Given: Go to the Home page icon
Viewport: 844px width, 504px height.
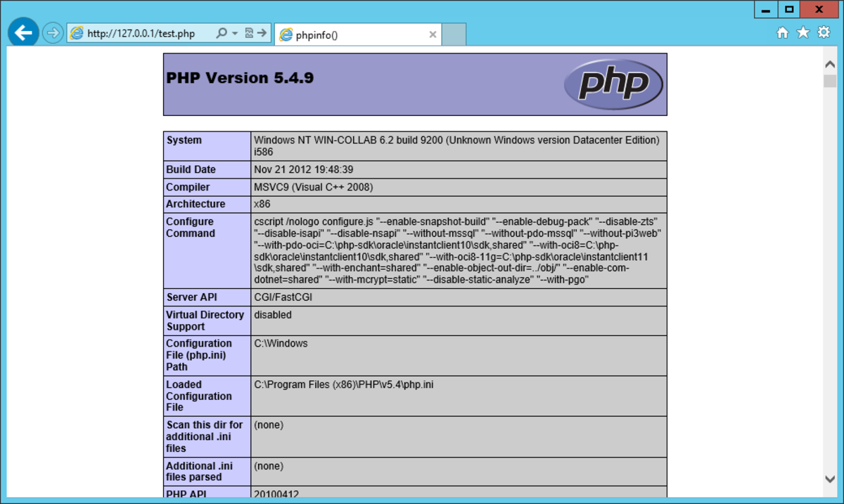Looking at the screenshot, I should click(782, 32).
